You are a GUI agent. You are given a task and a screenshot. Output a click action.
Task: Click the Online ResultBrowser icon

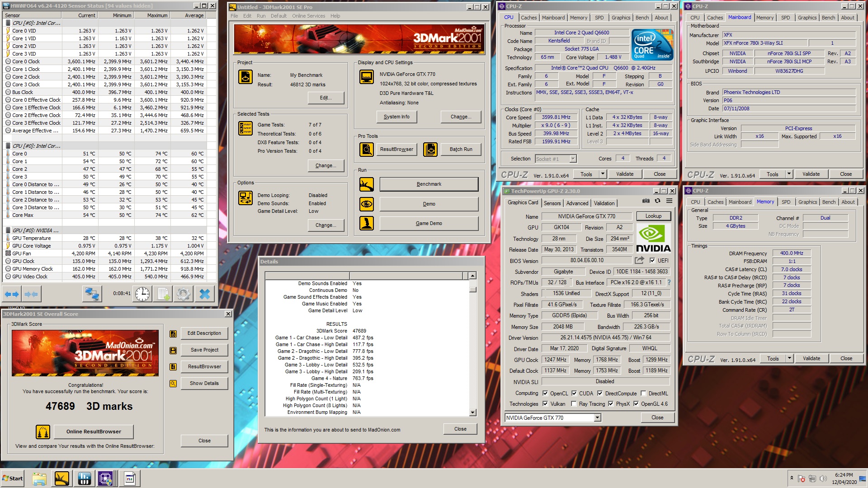click(x=43, y=432)
